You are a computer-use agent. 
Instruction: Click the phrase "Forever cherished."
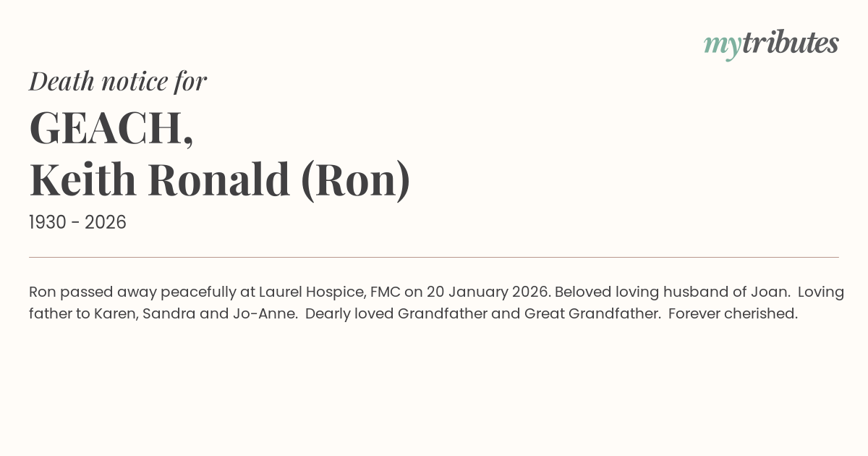click(x=733, y=314)
